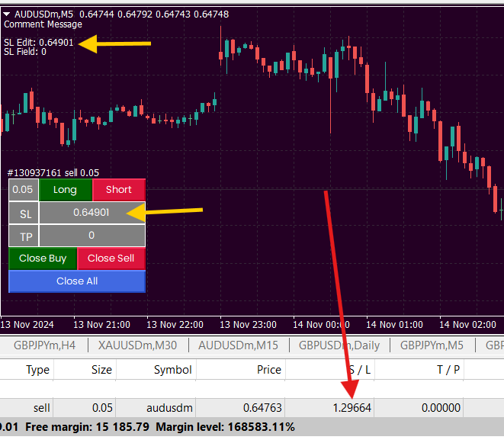Sort orders by Price column header
This screenshot has width=504, height=440.
click(x=240, y=370)
